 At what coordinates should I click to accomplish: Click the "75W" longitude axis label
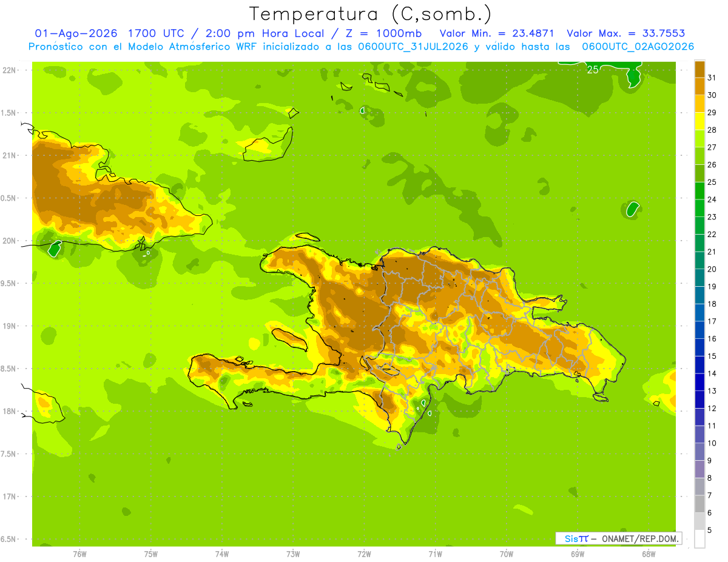[x=151, y=555]
